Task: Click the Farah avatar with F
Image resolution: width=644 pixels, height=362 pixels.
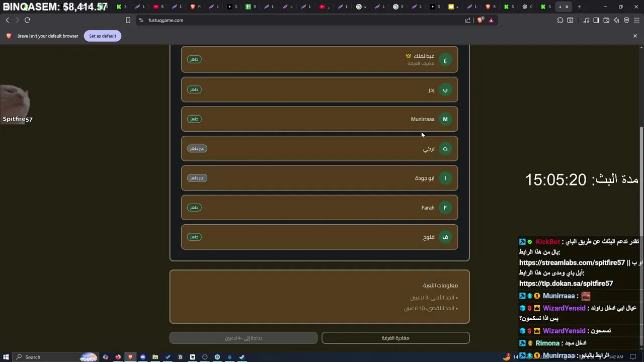Action: tap(445, 208)
